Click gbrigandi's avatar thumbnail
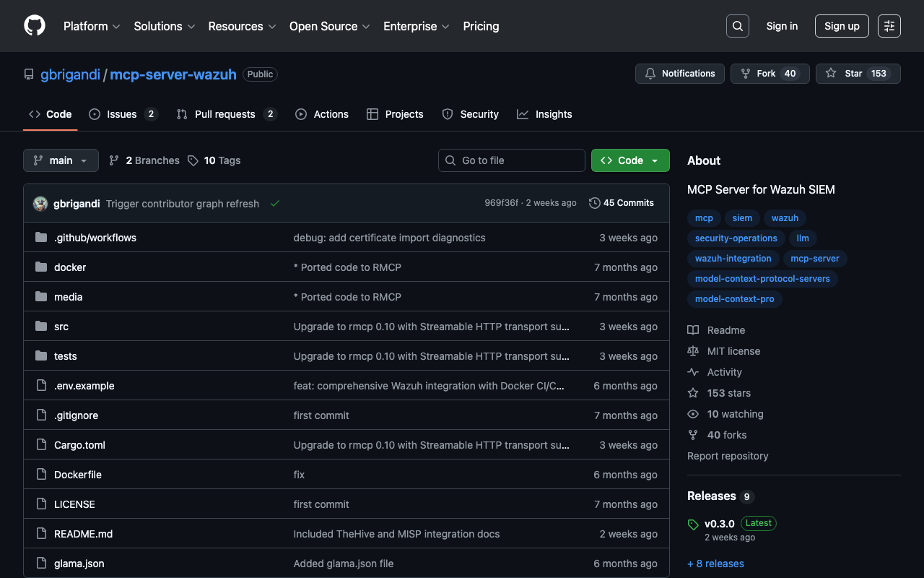The height and width of the screenshot is (578, 924). pos(40,204)
